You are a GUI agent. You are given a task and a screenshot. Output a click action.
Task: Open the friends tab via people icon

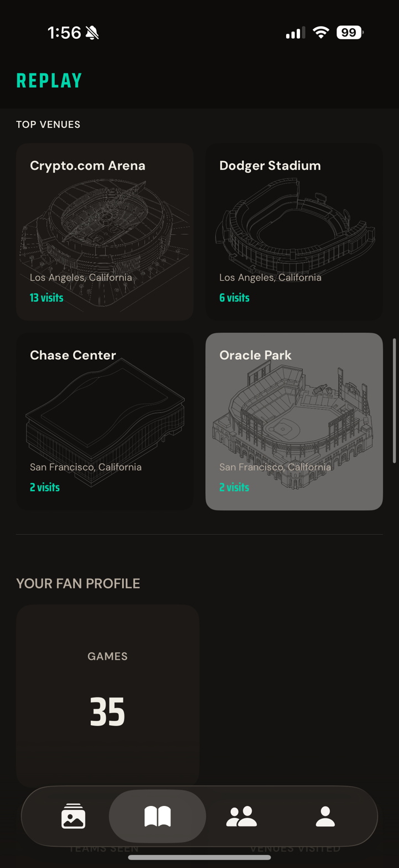click(x=241, y=816)
